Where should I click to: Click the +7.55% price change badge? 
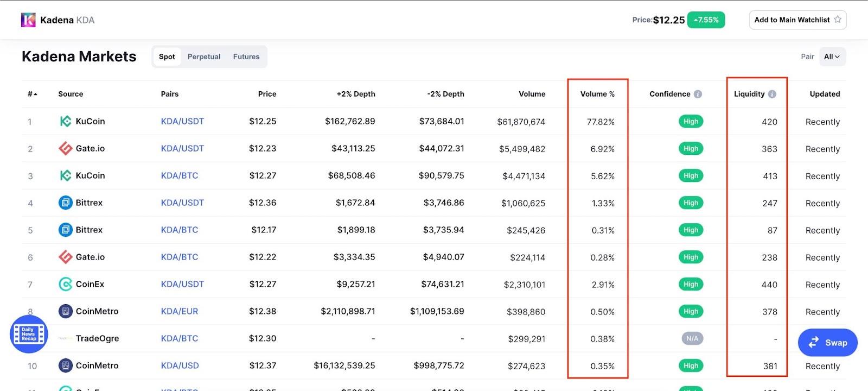point(706,20)
